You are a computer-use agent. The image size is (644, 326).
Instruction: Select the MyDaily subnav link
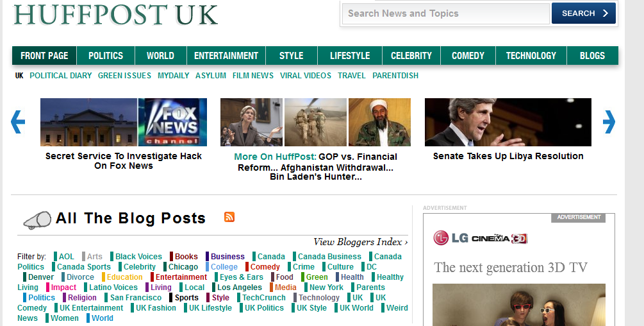(173, 76)
